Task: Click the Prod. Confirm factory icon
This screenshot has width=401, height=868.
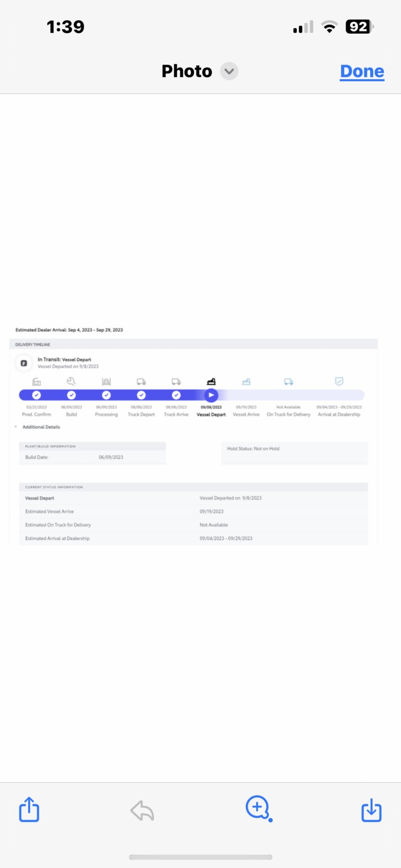Action: [36, 382]
